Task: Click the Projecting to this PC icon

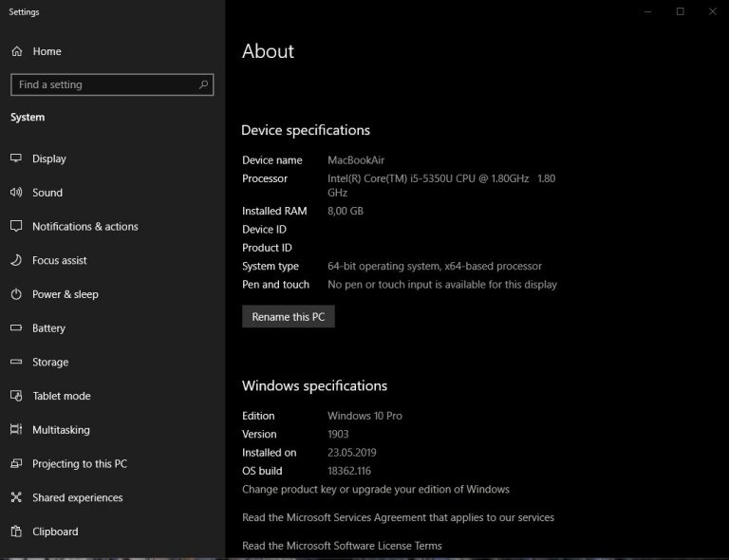Action: point(16,463)
